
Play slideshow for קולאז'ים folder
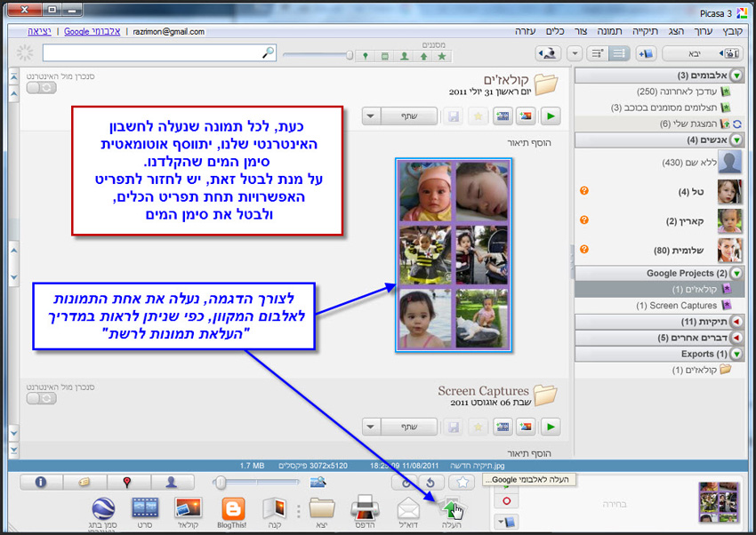pyautogui.click(x=551, y=116)
